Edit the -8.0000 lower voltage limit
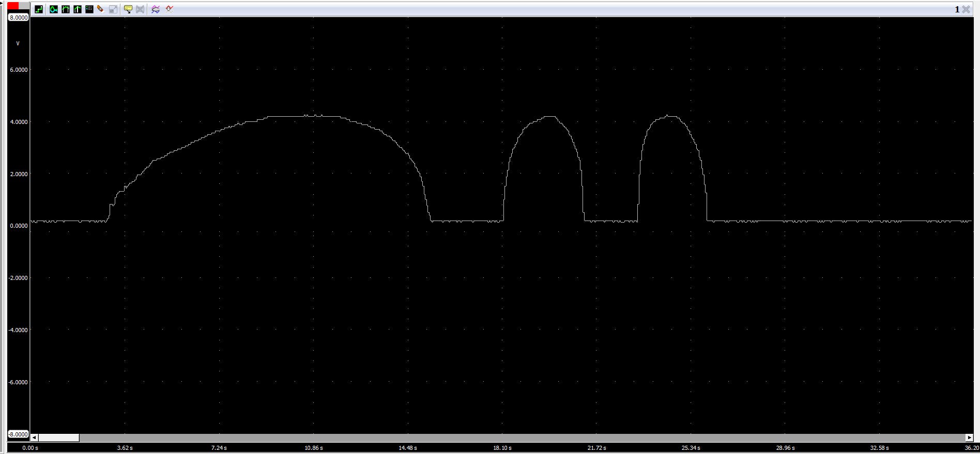Viewport: 980px width, 454px height. tap(18, 434)
